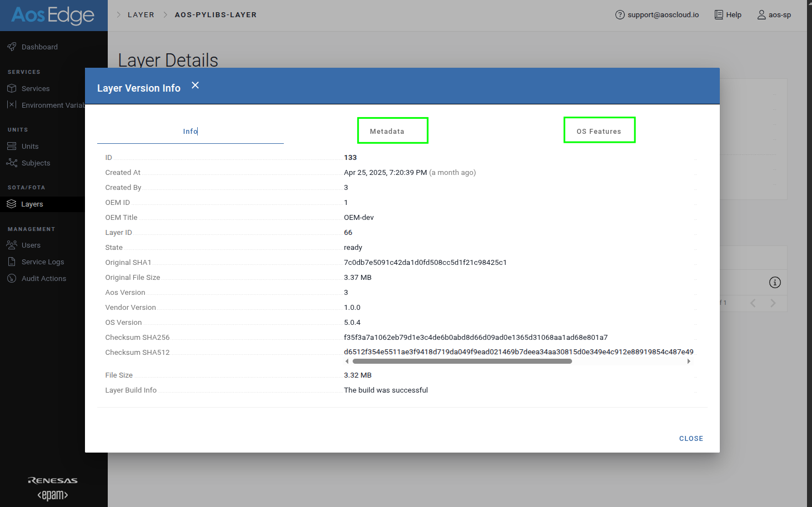Click the info circle icon near pagination
Screen dimensions: 812x507
pyautogui.click(x=775, y=282)
